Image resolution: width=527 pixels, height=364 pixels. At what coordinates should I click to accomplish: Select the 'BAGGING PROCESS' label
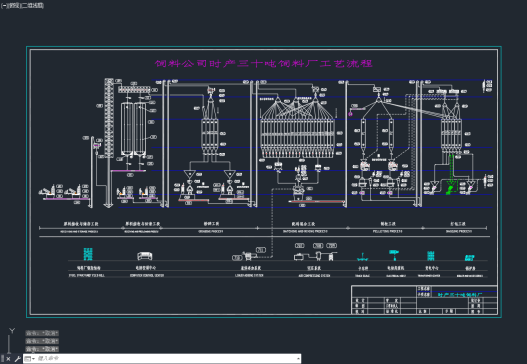pyautogui.click(x=458, y=232)
